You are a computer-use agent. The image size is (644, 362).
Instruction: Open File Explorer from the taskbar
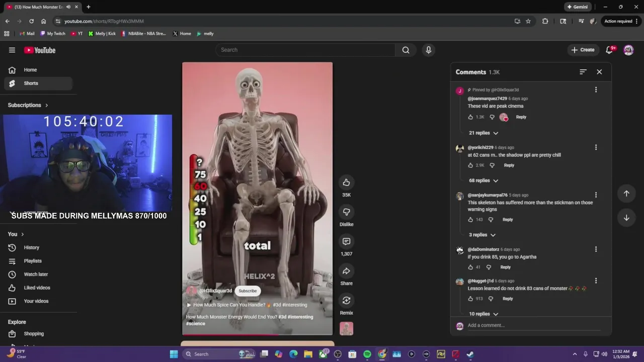click(x=308, y=354)
